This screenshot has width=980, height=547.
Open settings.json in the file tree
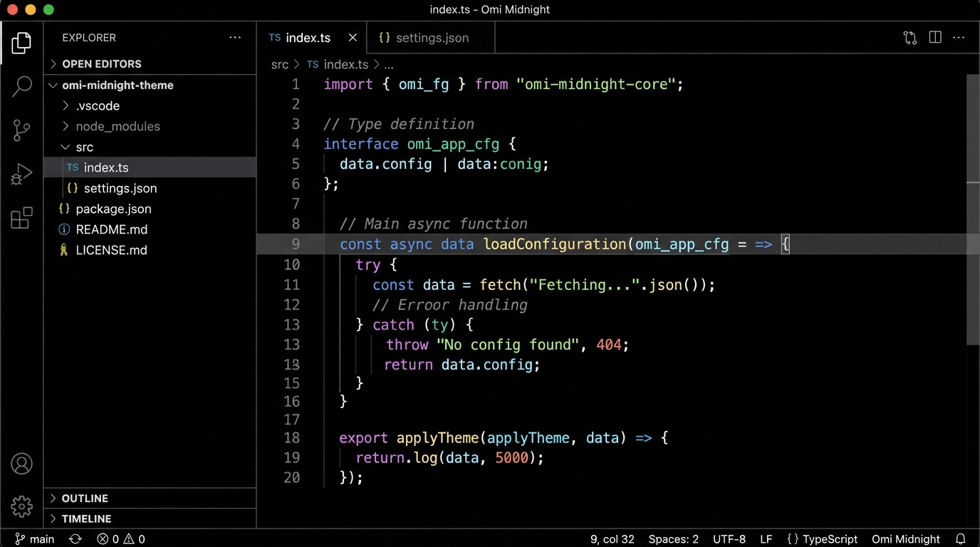[x=150, y=188]
